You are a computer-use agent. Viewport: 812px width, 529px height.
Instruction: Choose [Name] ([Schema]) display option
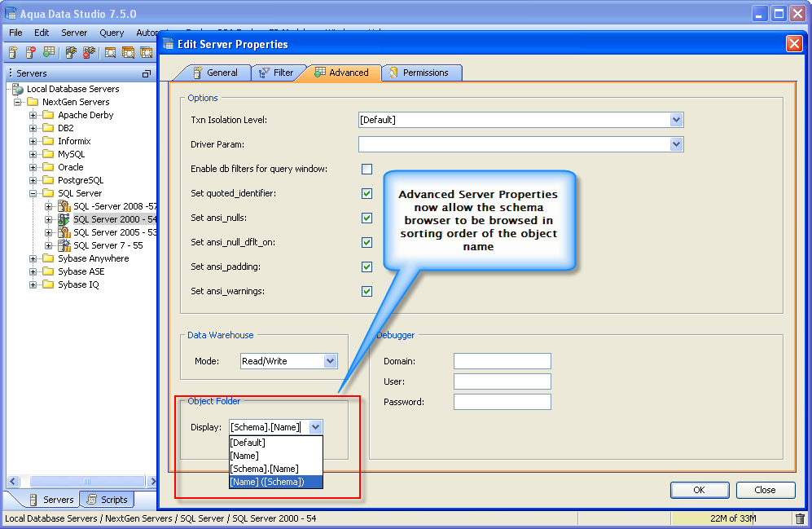276,482
